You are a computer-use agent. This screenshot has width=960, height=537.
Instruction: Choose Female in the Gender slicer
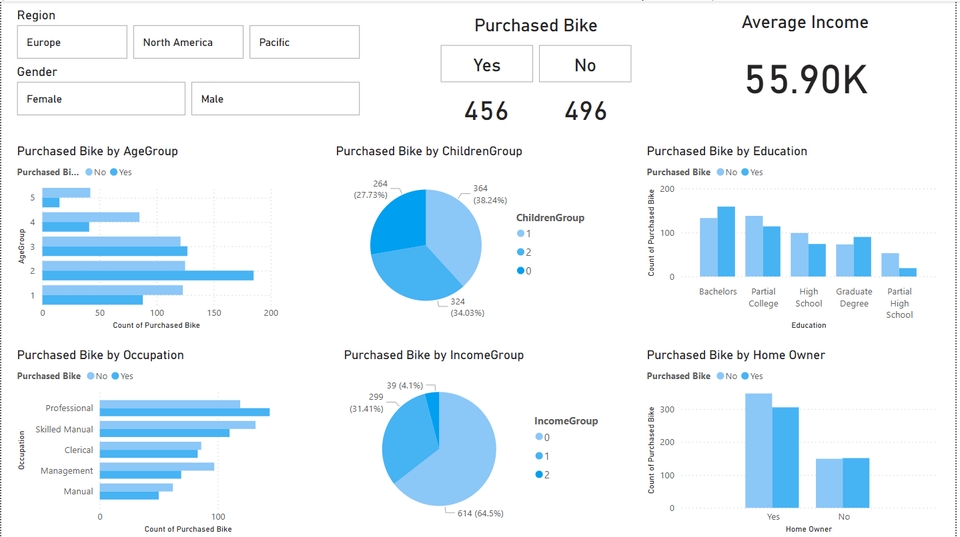point(101,99)
